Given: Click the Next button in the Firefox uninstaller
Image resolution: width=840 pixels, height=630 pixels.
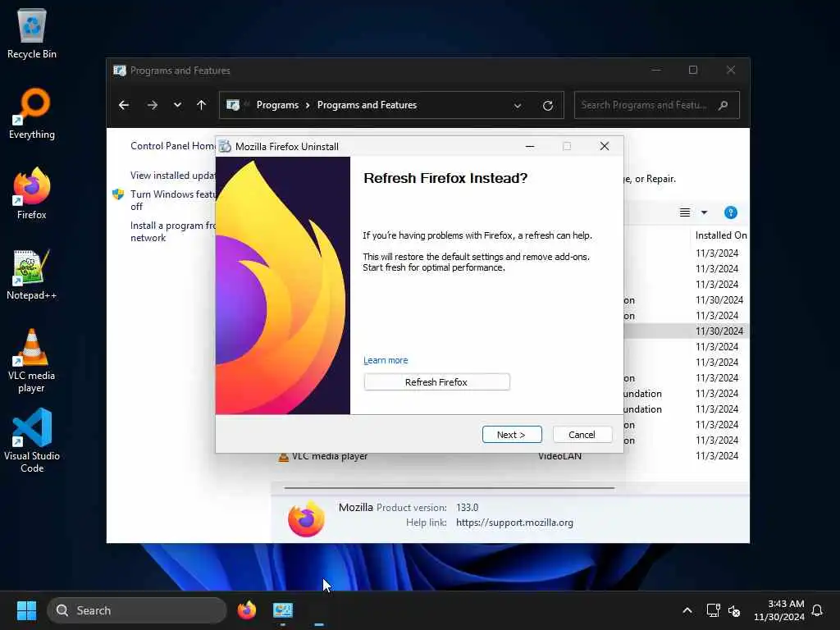Looking at the screenshot, I should pos(512,435).
